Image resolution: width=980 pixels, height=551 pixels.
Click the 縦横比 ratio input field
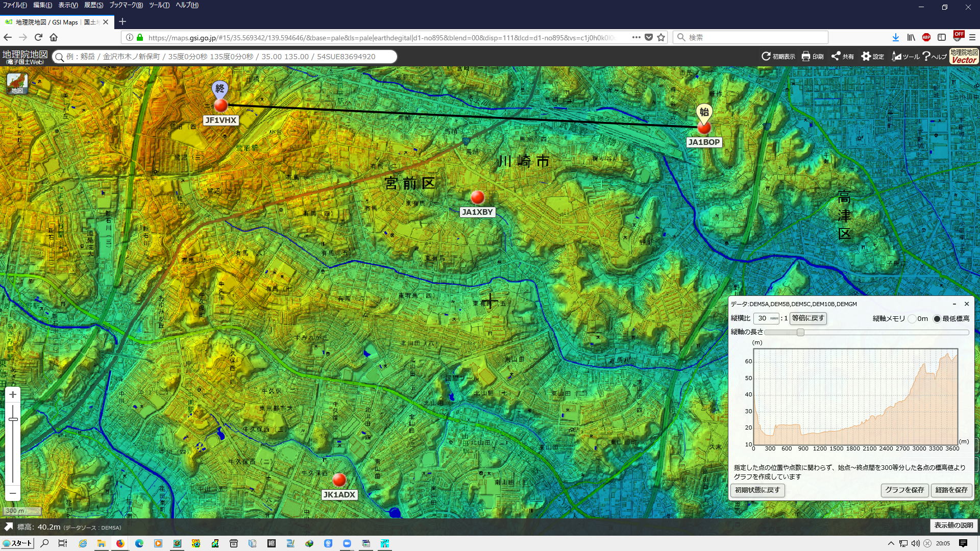point(766,318)
